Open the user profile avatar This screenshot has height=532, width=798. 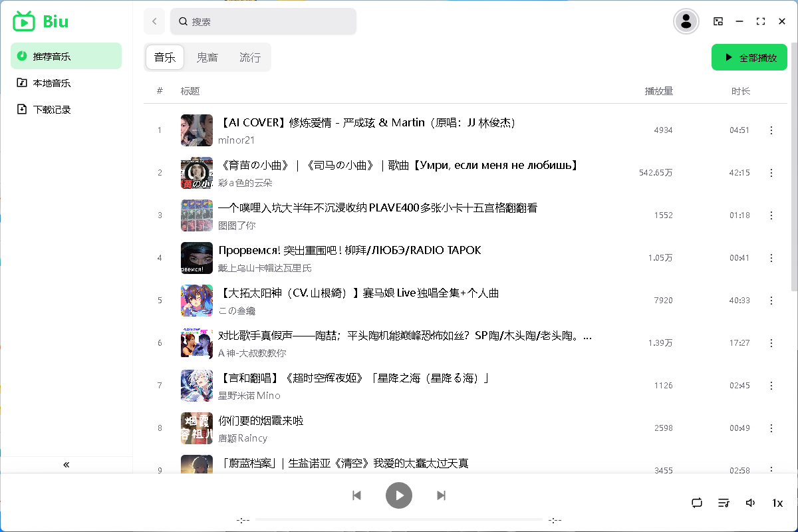coord(686,21)
